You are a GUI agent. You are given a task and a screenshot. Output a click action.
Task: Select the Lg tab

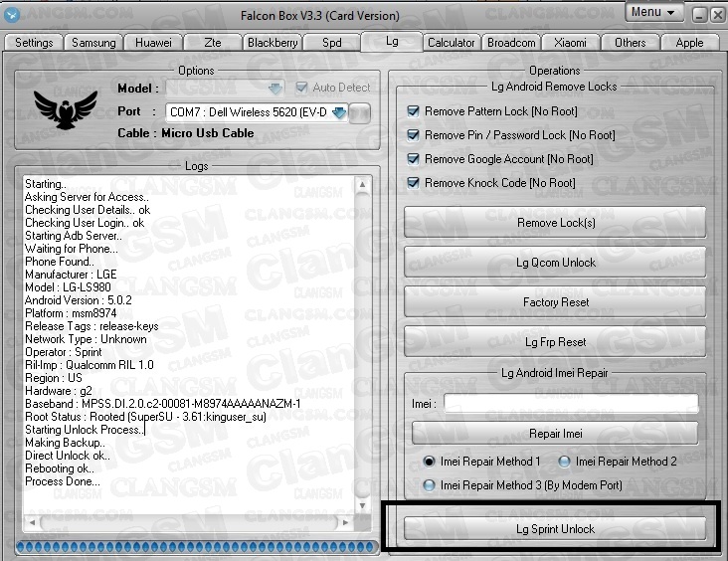pos(392,42)
